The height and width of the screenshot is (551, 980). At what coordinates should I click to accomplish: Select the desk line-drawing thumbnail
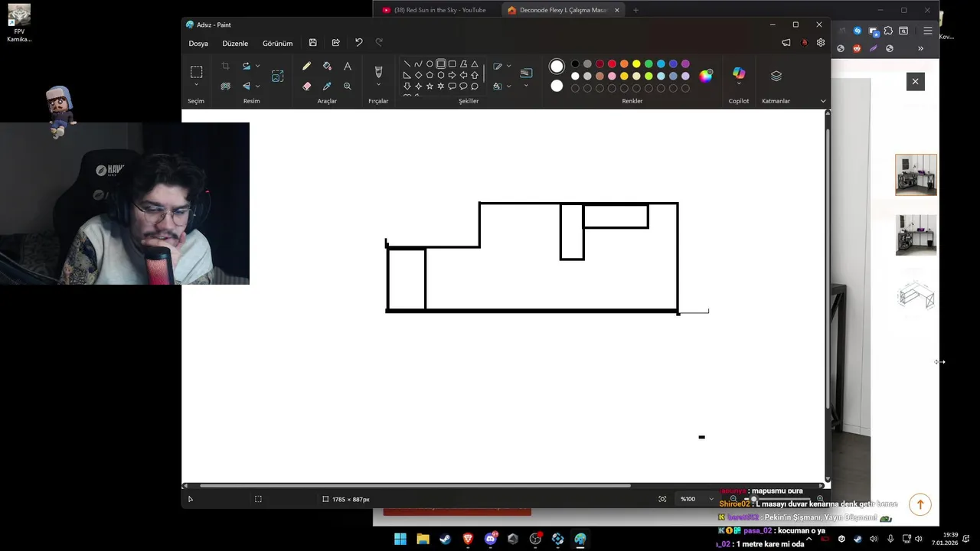(x=916, y=295)
